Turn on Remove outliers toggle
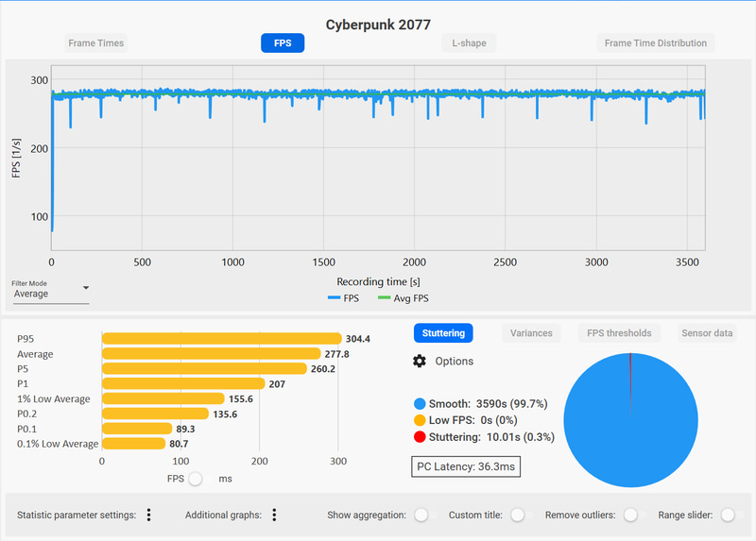Image resolution: width=756 pixels, height=541 pixels. (x=630, y=515)
